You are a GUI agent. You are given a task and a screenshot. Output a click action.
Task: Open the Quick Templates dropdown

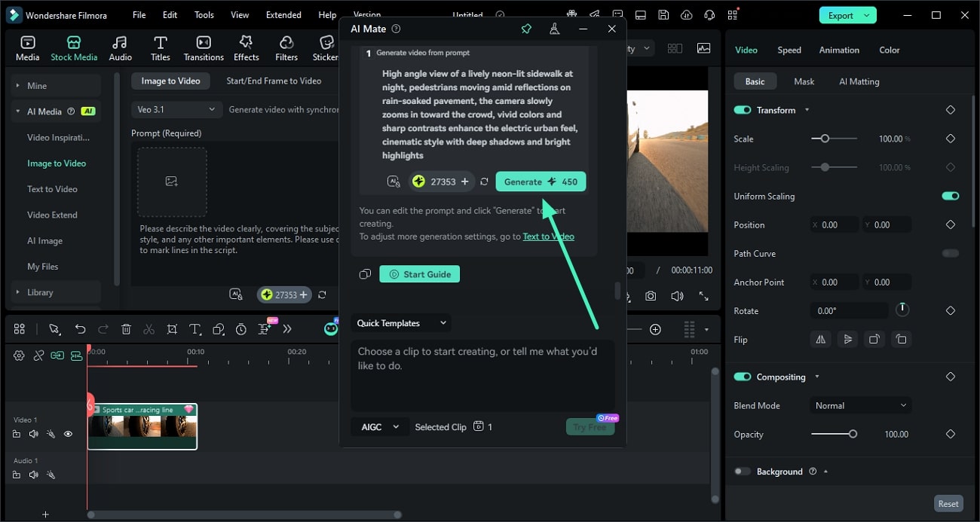coord(401,323)
